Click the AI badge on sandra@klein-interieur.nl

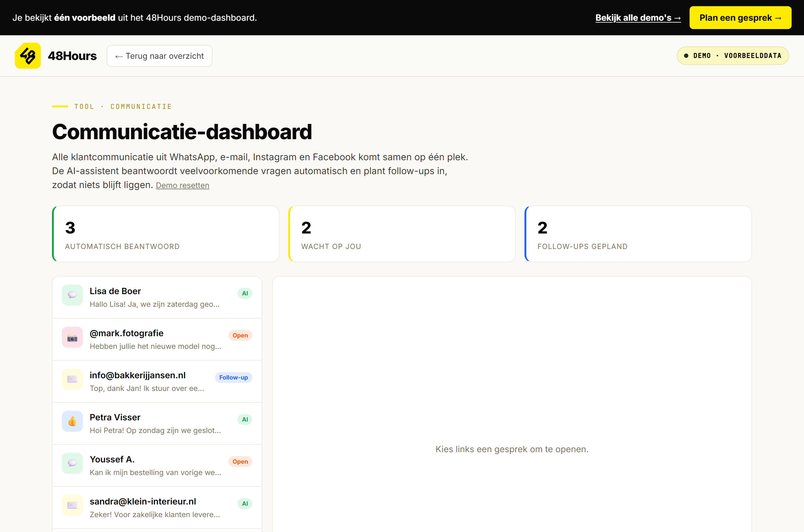click(245, 504)
